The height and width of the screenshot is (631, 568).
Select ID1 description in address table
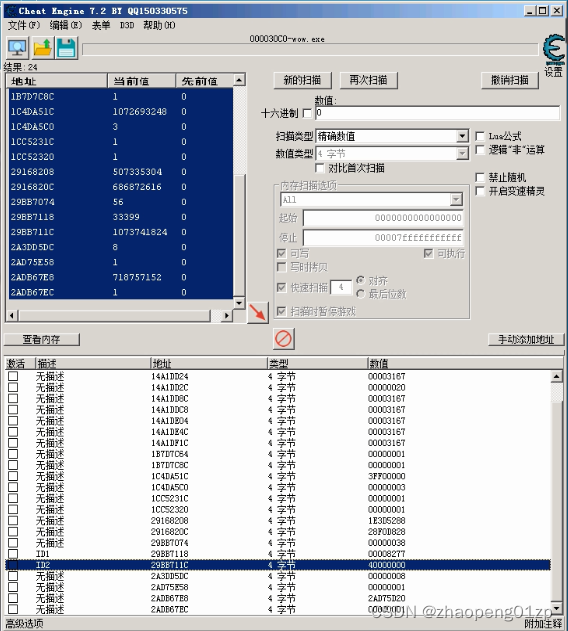43,554
